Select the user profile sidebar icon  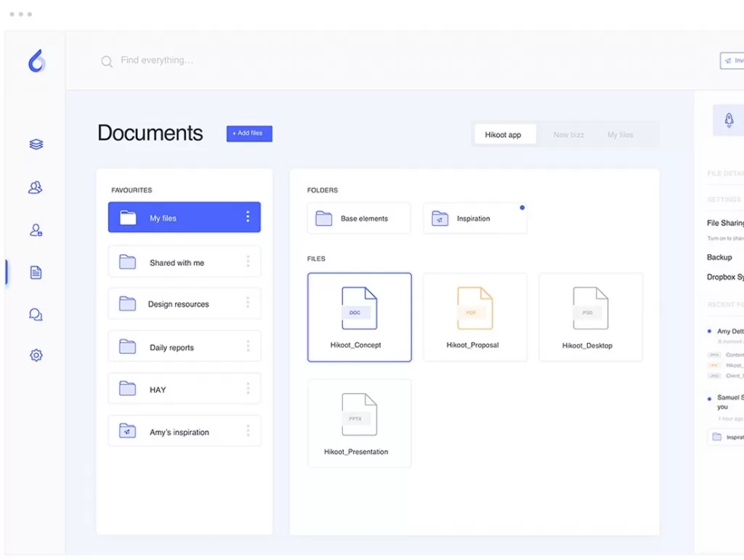tap(36, 230)
